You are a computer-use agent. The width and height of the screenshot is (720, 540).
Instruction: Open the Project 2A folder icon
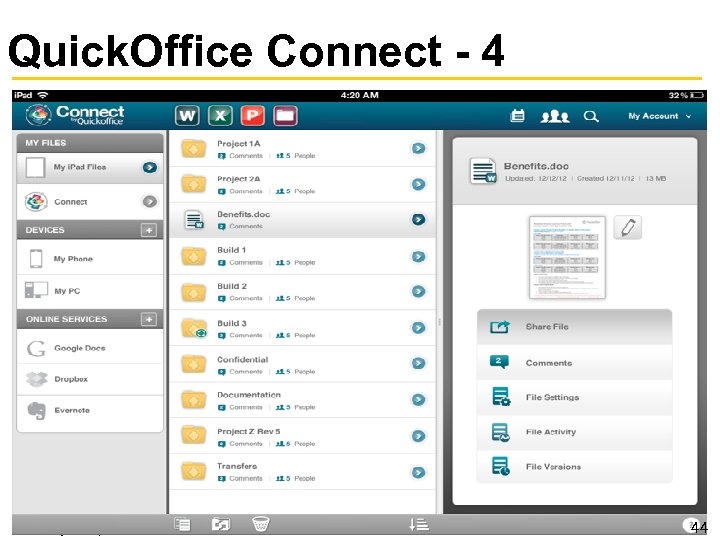coord(193,184)
